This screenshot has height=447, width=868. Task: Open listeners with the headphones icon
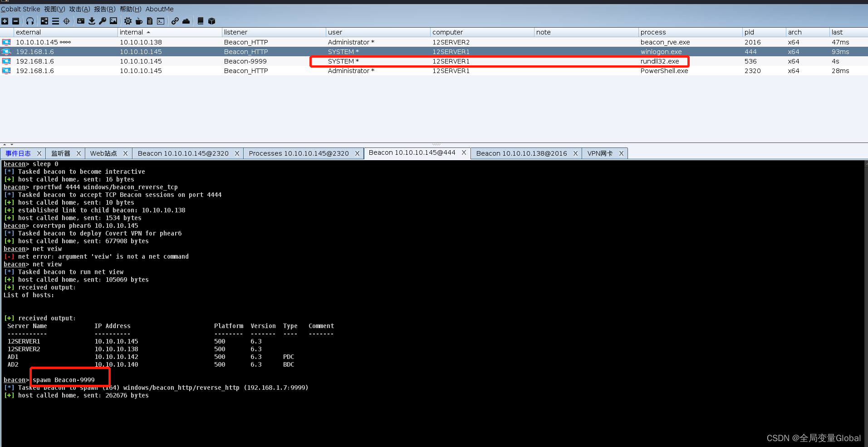30,21
